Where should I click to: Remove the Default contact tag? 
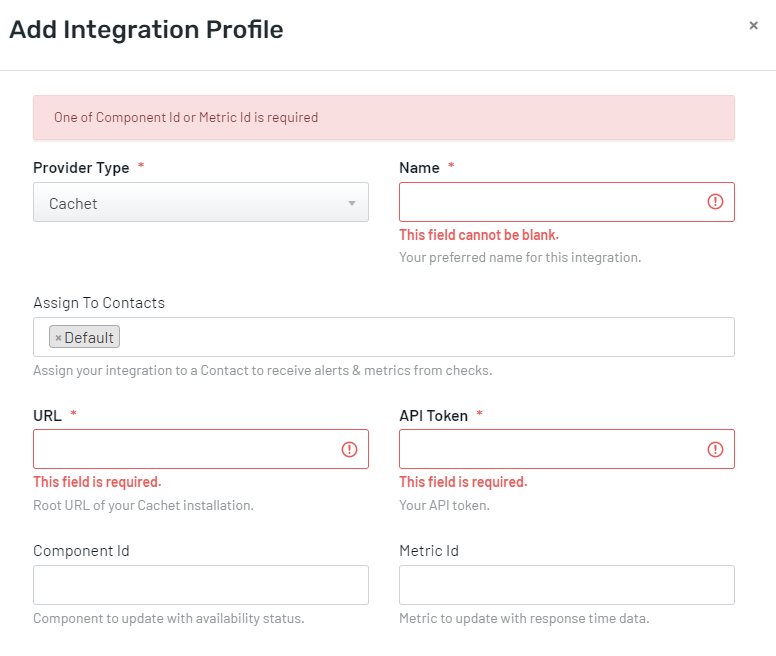pos(58,338)
